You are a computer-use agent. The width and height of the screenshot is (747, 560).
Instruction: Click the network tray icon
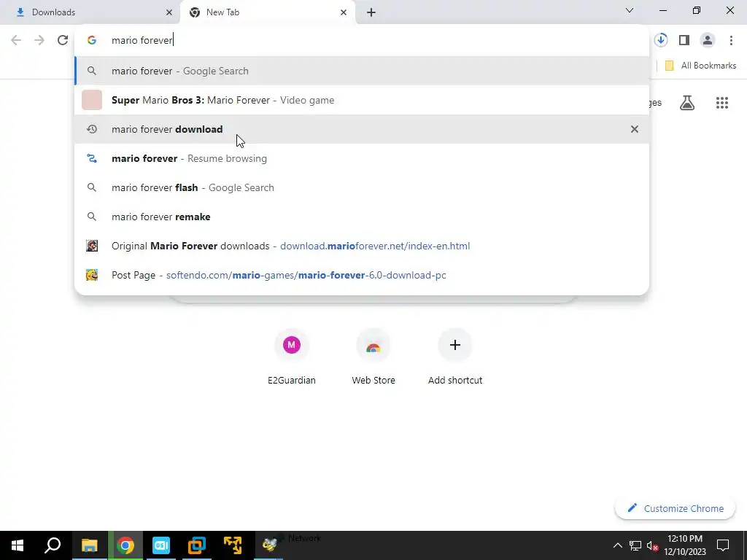[635, 545]
